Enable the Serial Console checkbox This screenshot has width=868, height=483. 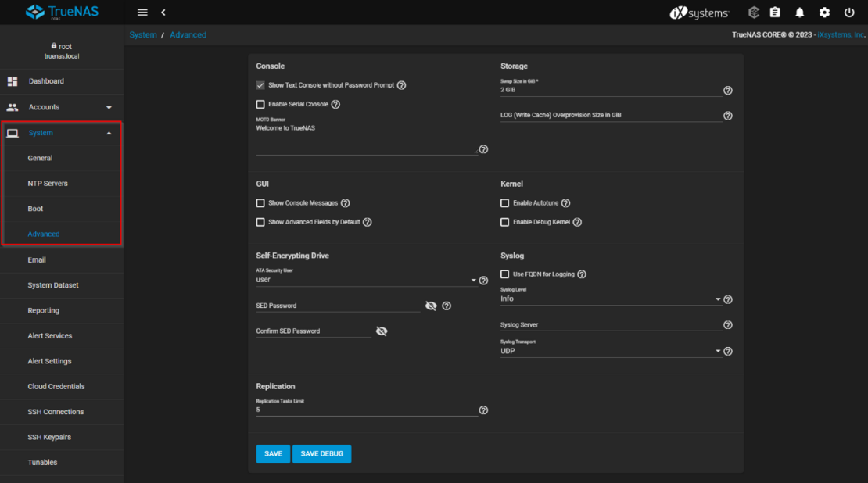(x=260, y=104)
